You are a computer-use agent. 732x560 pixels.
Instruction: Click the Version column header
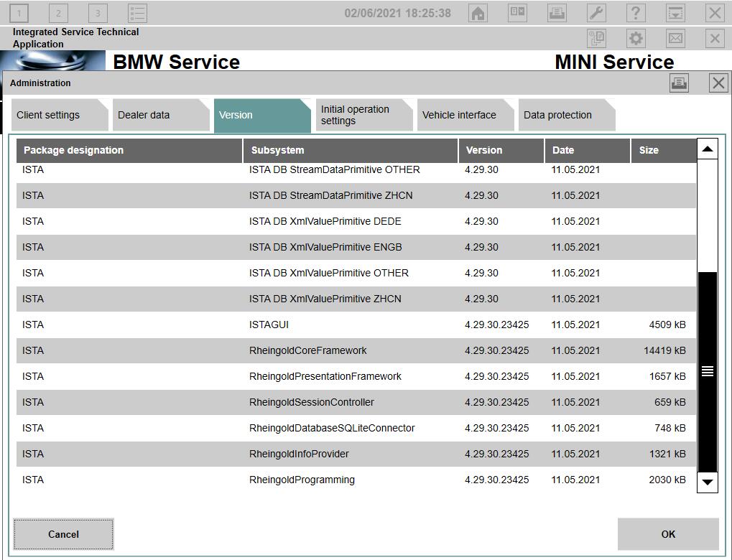pos(501,150)
